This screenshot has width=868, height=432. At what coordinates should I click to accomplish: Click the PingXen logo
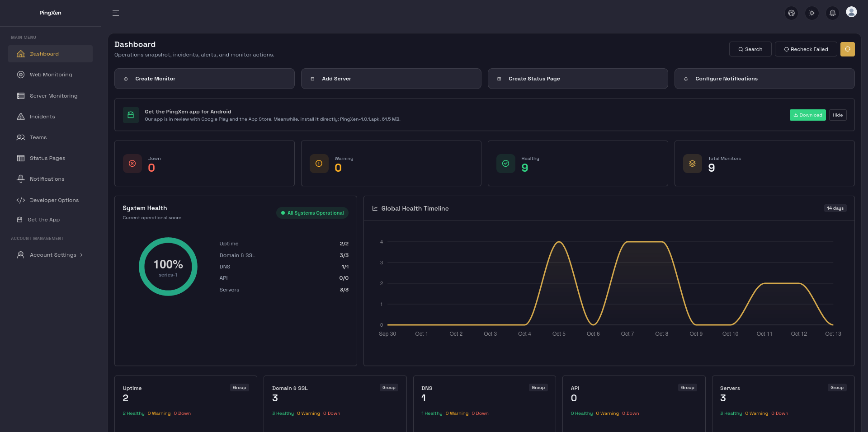coord(50,13)
